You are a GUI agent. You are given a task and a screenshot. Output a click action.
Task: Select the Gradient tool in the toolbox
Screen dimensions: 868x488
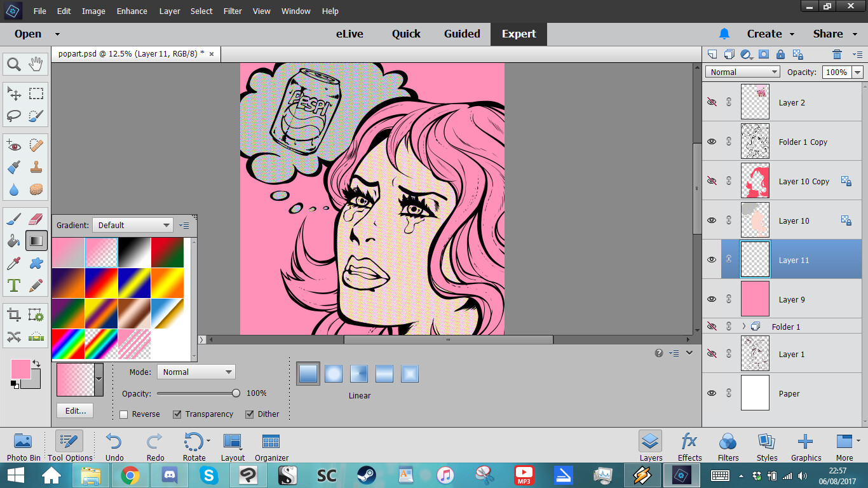(x=36, y=240)
